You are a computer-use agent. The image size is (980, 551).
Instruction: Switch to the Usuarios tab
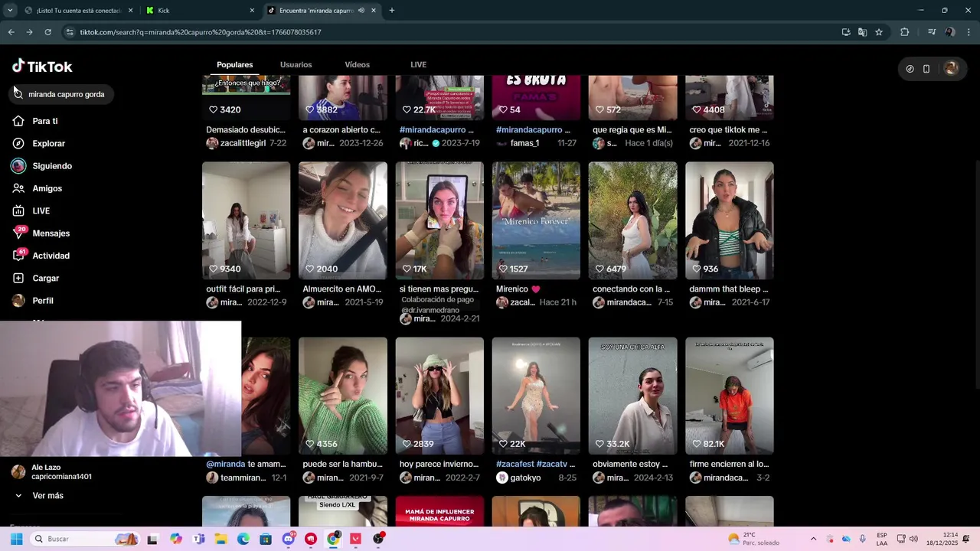(296, 64)
